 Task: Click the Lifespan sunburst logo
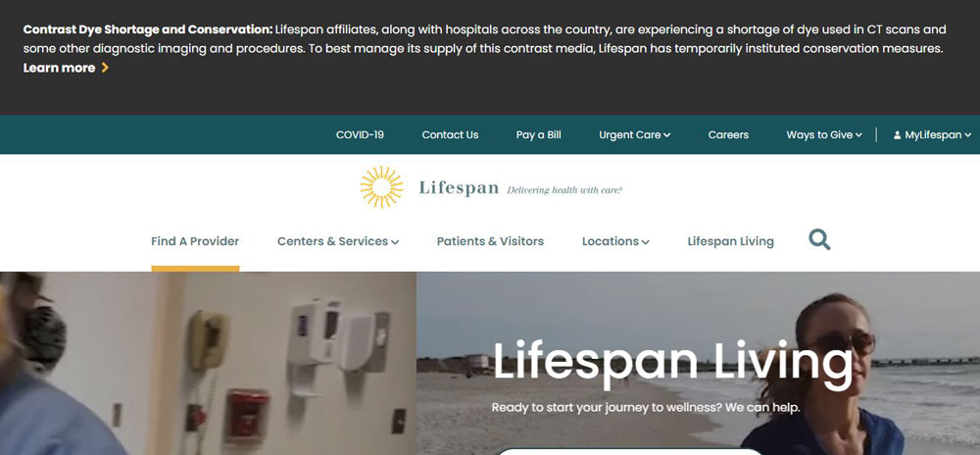point(382,187)
